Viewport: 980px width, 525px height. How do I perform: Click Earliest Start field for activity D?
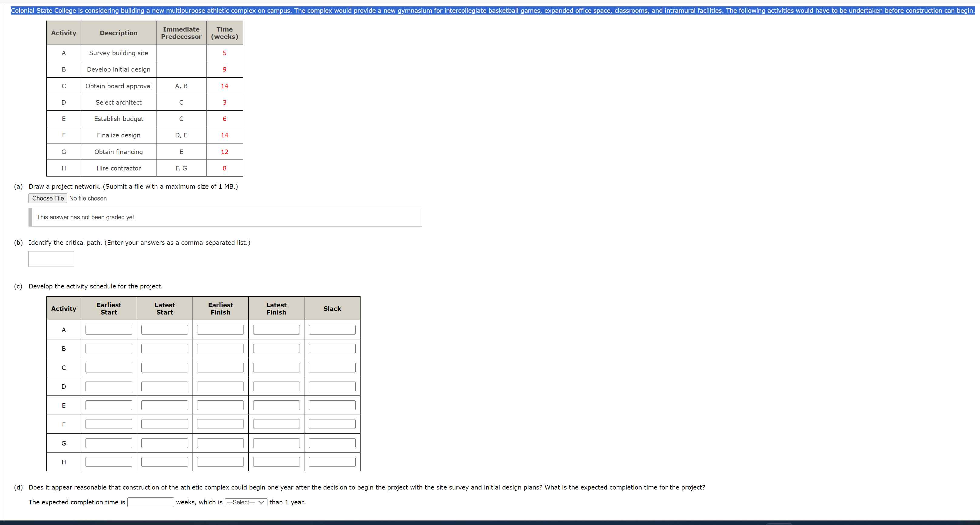coord(109,386)
